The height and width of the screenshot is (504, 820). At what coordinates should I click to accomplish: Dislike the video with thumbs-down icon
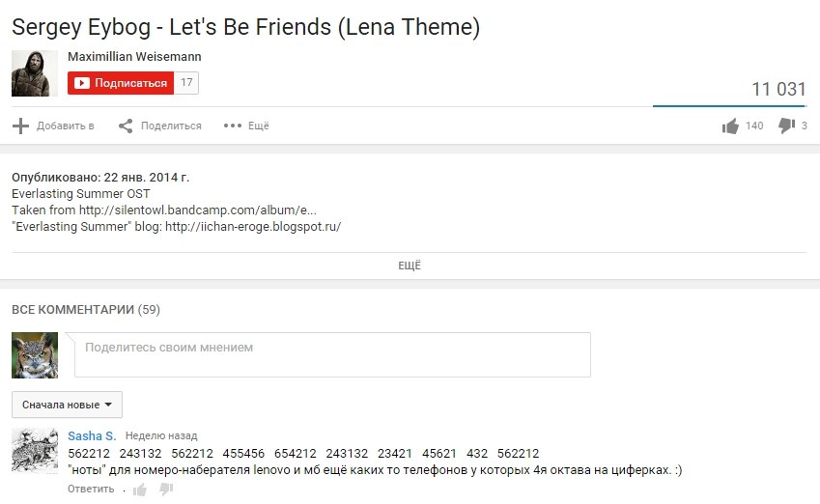(786, 126)
